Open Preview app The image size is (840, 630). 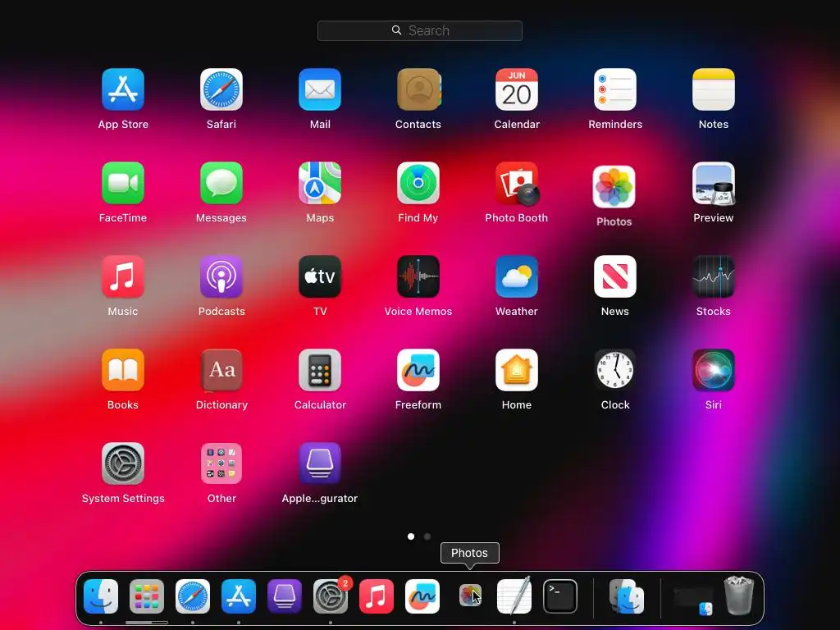pyautogui.click(x=714, y=183)
